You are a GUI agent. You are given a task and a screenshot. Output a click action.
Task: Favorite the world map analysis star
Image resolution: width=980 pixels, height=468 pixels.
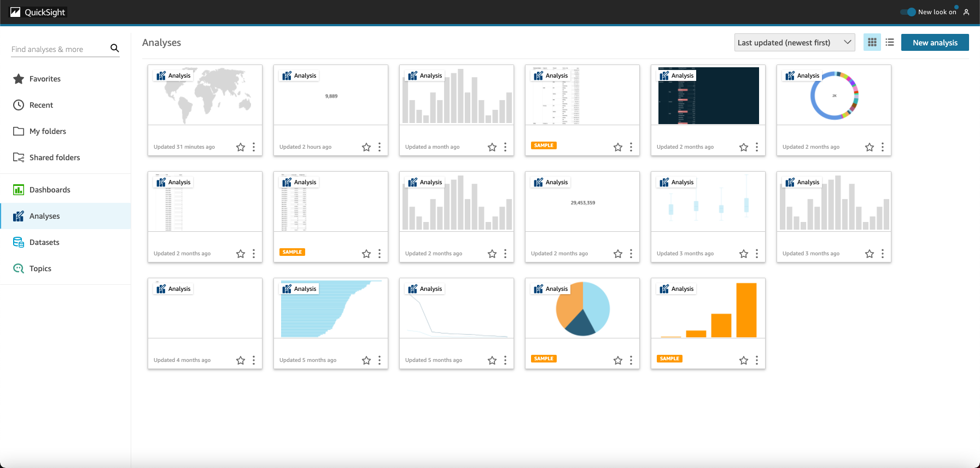[x=241, y=147]
